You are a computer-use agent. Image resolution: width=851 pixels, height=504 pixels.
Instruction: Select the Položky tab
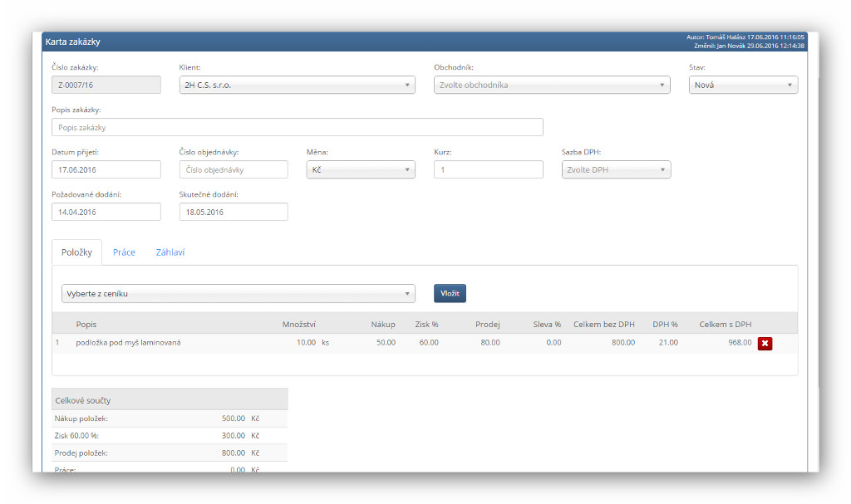(x=76, y=252)
